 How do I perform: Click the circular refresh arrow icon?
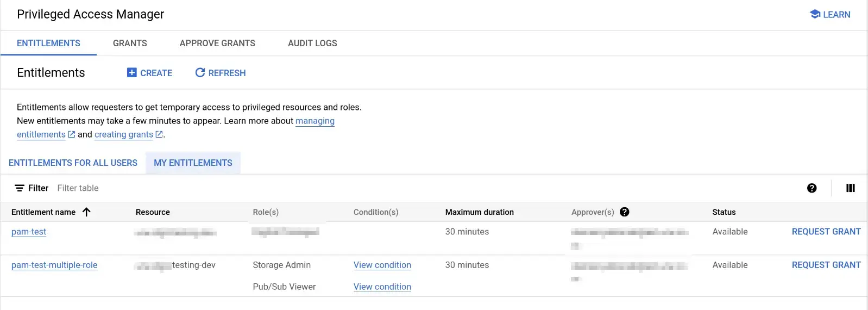pos(200,72)
